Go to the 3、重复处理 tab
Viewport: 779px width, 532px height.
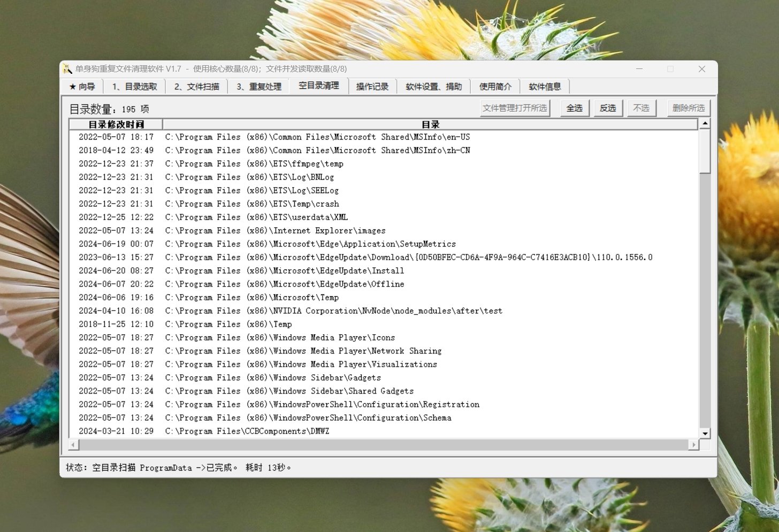point(259,87)
